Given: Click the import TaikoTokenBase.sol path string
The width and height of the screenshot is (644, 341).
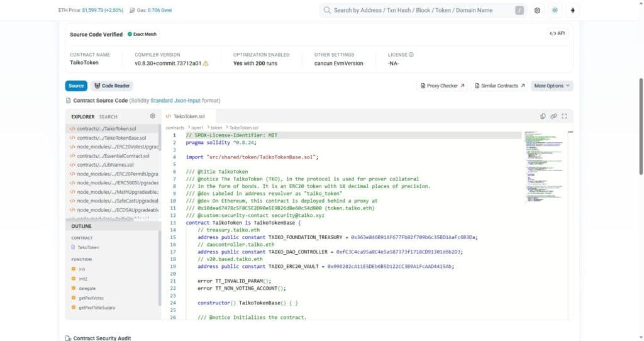Looking at the screenshot, I should coord(261,157).
